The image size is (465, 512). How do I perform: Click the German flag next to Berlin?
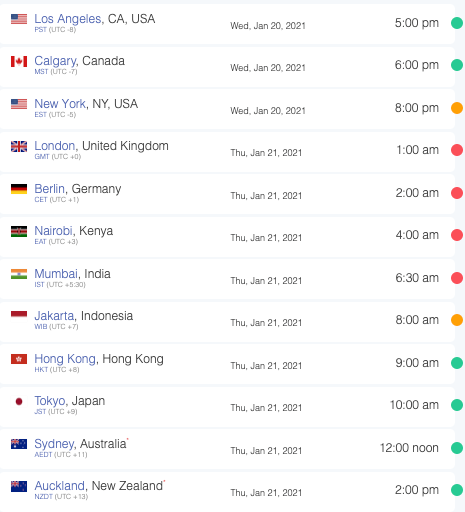coord(19,189)
